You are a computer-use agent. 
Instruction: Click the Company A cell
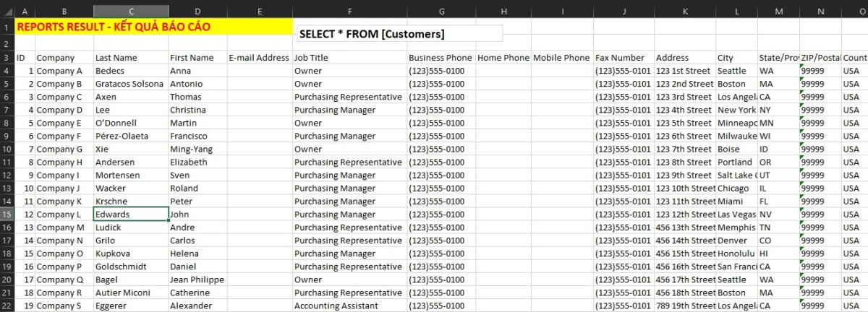64,71
